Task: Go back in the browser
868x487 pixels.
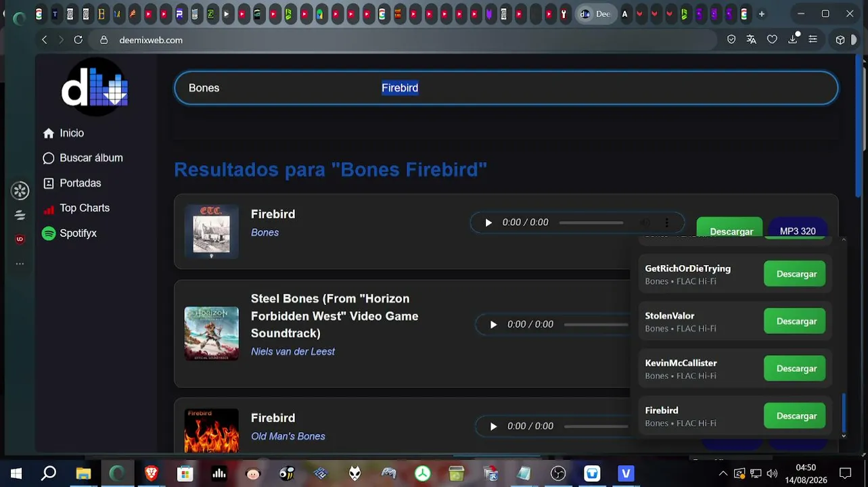Action: coord(45,40)
